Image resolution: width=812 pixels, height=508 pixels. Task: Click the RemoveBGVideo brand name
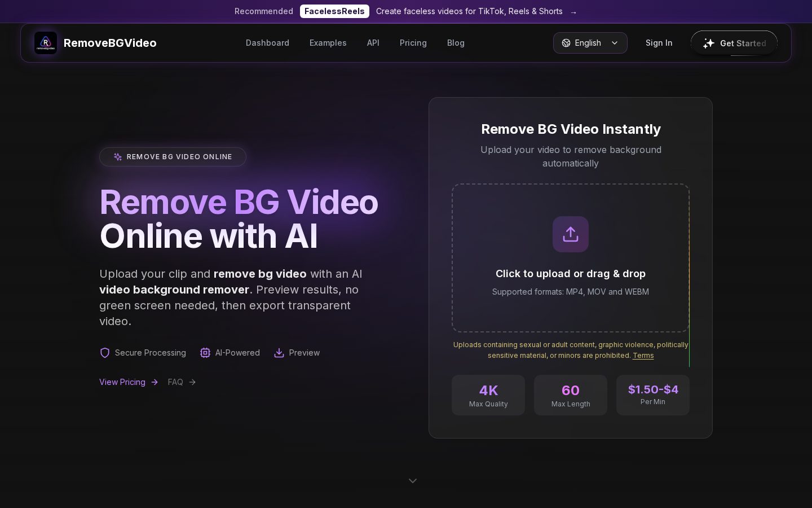point(110,43)
